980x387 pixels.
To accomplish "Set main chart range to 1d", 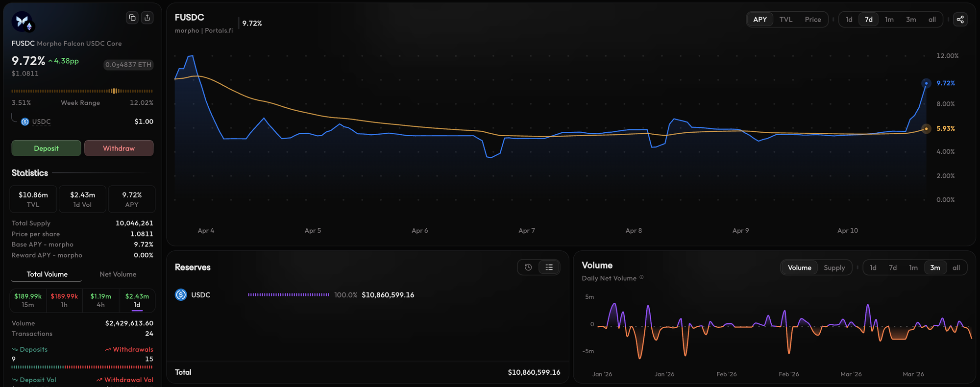I will pyautogui.click(x=849, y=20).
